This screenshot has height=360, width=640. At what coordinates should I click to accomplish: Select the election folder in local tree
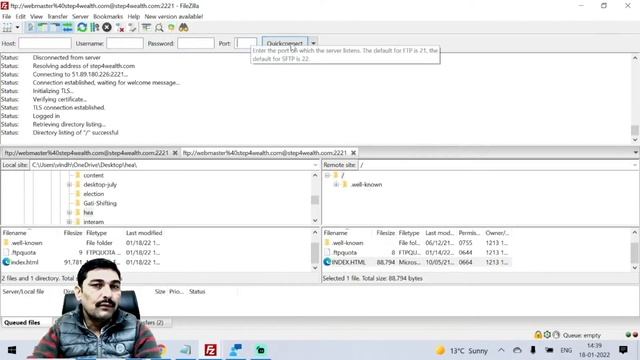click(93, 194)
